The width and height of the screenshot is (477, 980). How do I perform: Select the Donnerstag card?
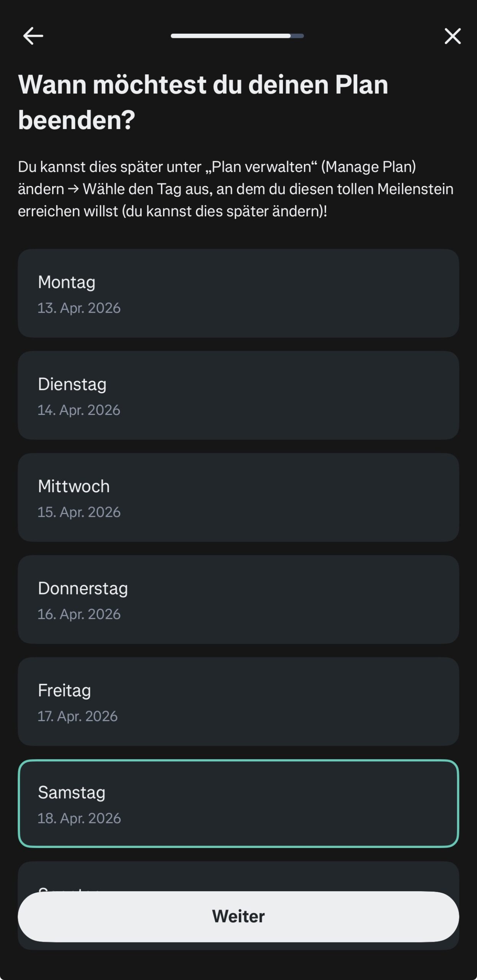[238, 599]
